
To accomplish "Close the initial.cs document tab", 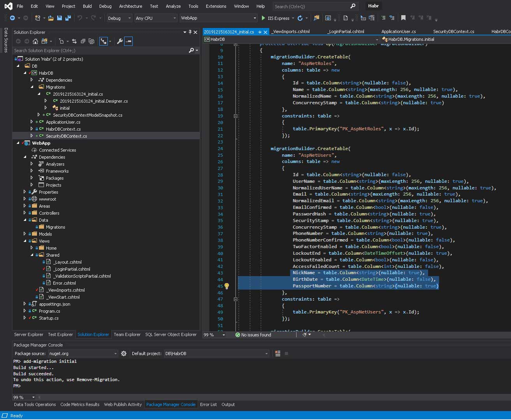I will pyautogui.click(x=265, y=32).
